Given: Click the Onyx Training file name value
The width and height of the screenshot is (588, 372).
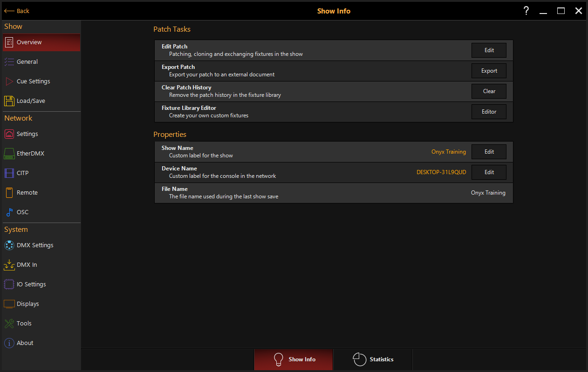Looking at the screenshot, I should pos(488,193).
